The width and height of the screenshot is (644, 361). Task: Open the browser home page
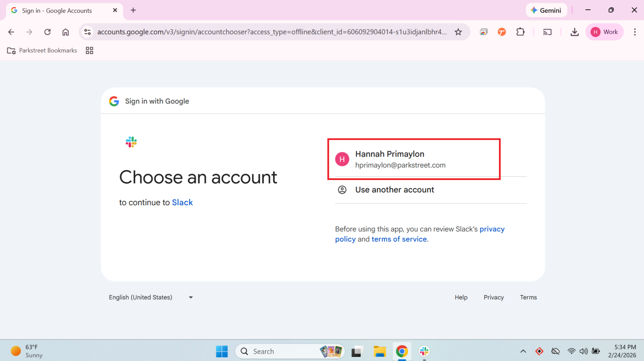[66, 32]
